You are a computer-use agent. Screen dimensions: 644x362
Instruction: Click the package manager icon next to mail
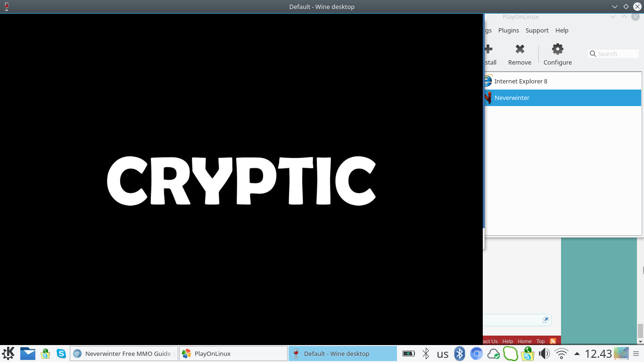point(45,354)
